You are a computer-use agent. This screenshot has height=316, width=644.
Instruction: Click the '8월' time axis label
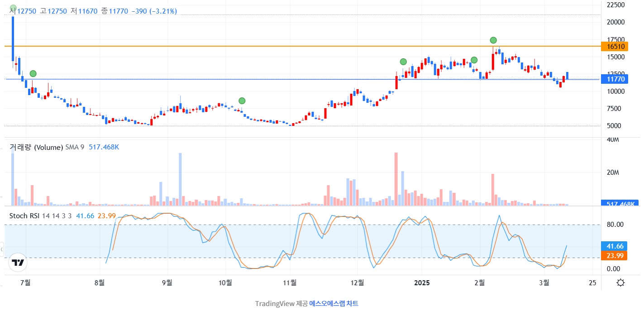click(x=100, y=282)
